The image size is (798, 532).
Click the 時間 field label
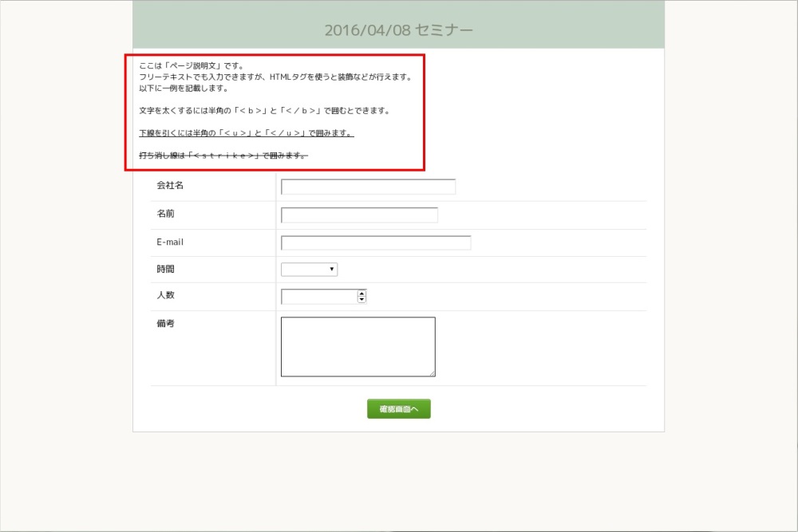(165, 269)
